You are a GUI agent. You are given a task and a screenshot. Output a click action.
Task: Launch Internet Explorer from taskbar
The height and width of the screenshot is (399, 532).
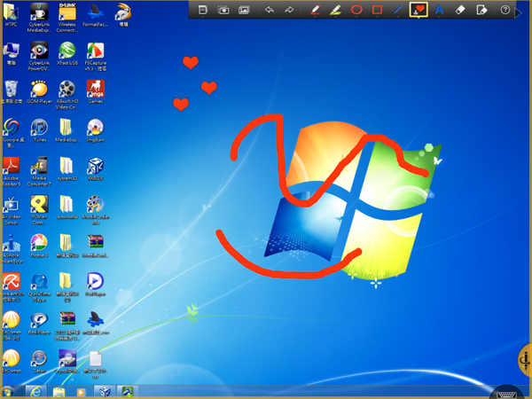coord(35,392)
